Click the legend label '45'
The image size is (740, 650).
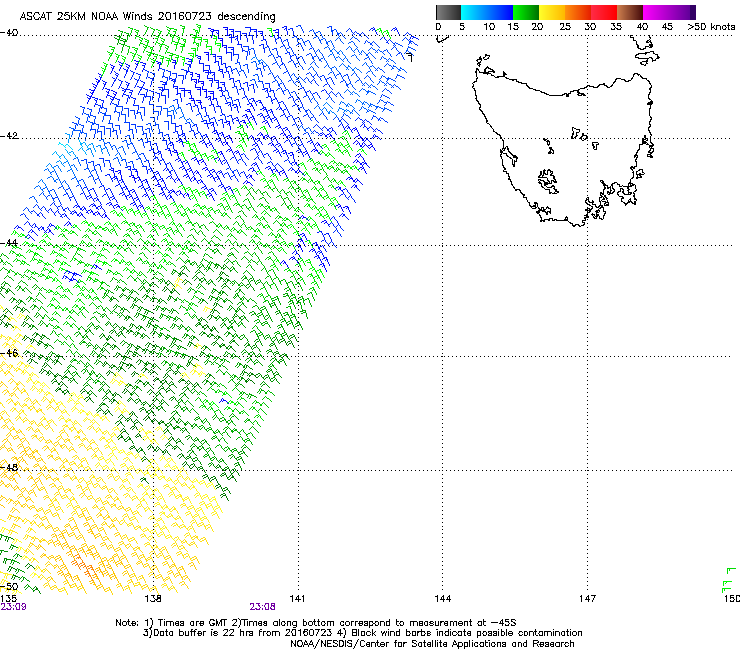[x=667, y=27]
